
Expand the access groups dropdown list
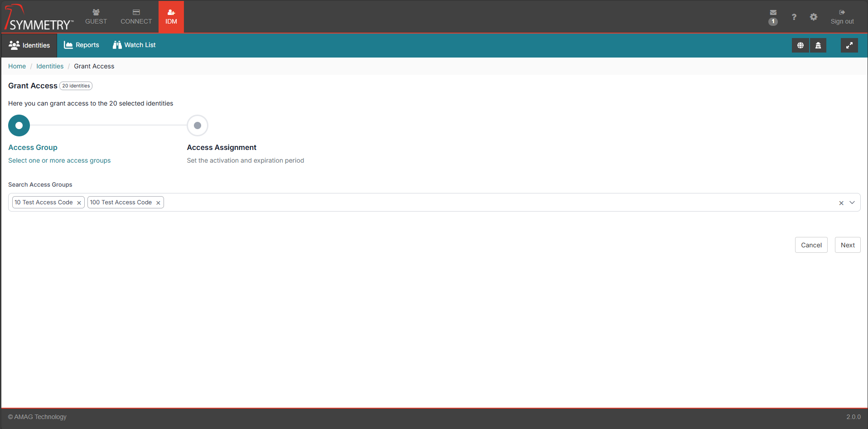(x=852, y=202)
